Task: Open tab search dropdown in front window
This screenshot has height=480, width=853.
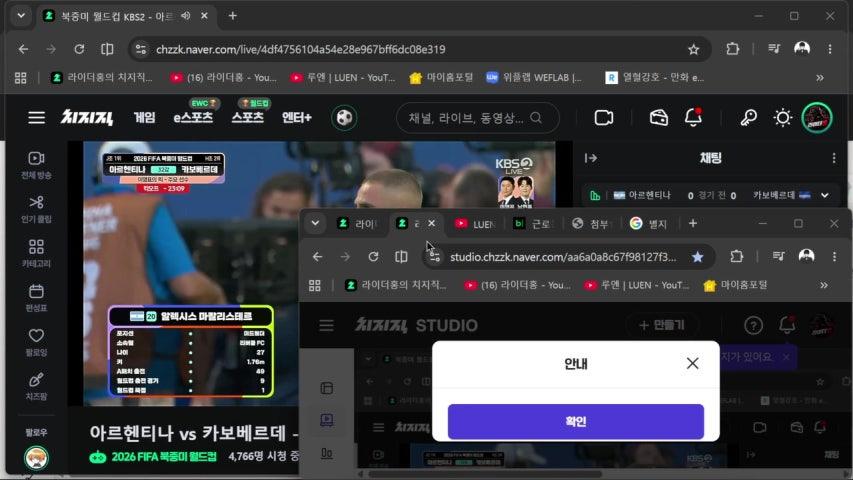Action: pyautogui.click(x=315, y=223)
